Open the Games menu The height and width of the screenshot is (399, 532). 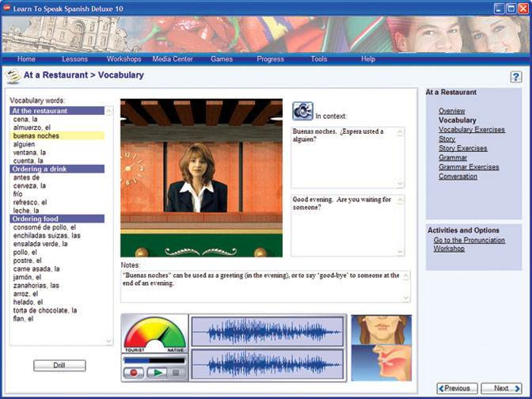pyautogui.click(x=222, y=59)
